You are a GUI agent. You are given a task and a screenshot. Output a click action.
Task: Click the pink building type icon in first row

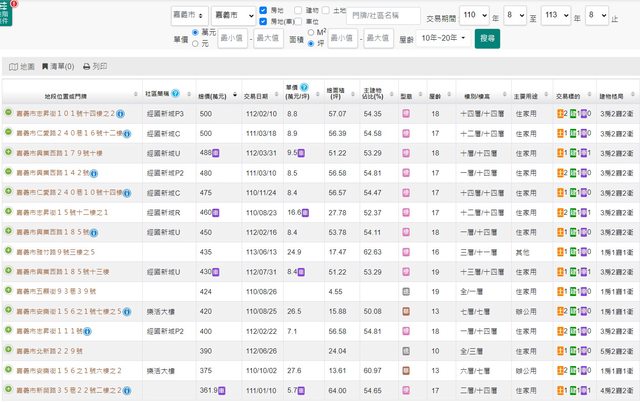coord(406,115)
